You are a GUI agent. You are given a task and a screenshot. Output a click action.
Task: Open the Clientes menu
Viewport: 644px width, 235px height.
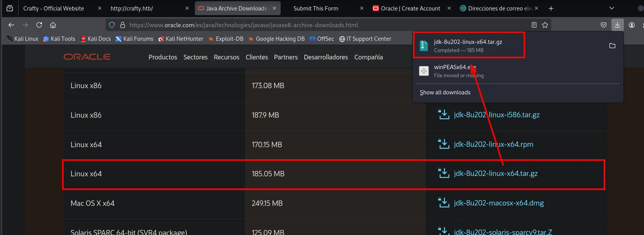[257, 57]
